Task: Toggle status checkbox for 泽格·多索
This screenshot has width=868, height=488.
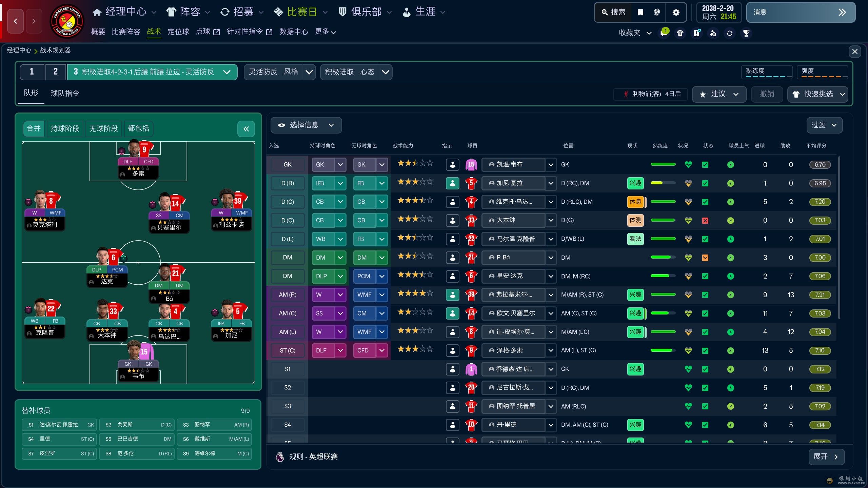Action: 705,351
